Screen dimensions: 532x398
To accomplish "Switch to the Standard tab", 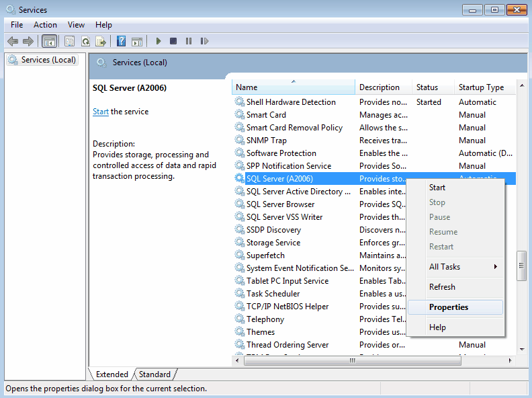I will [154, 374].
